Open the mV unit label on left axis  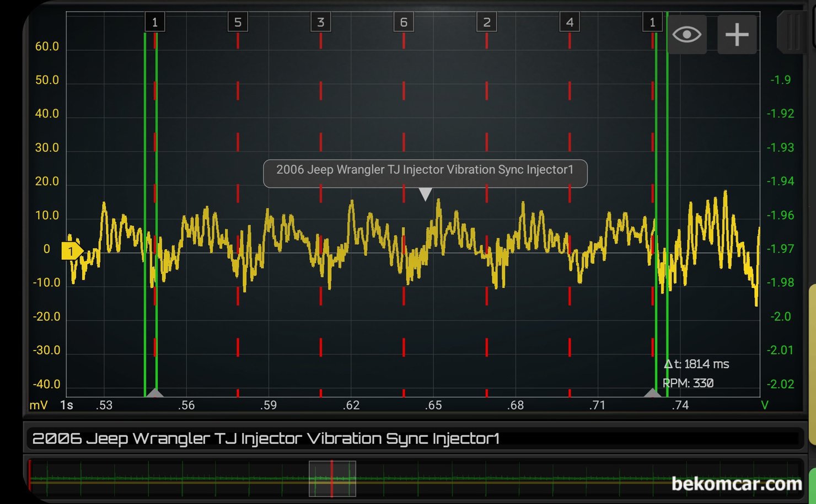pos(39,405)
